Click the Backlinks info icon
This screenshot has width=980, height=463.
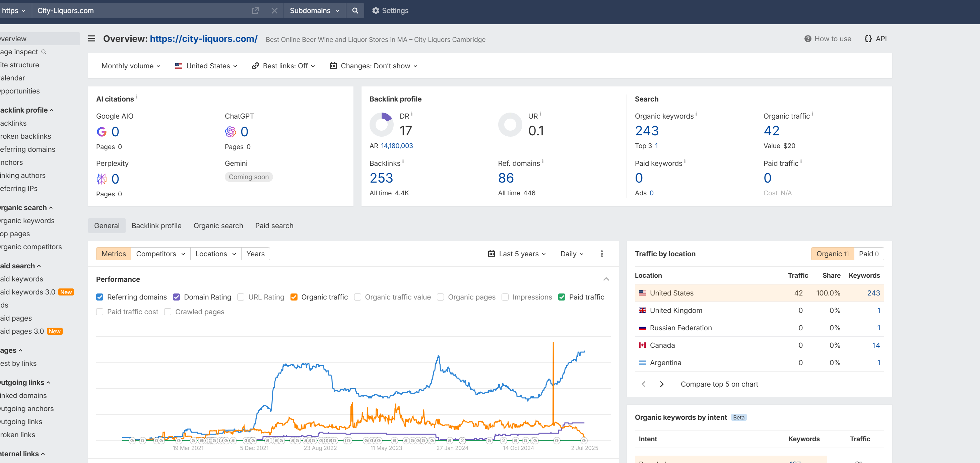[x=403, y=161]
